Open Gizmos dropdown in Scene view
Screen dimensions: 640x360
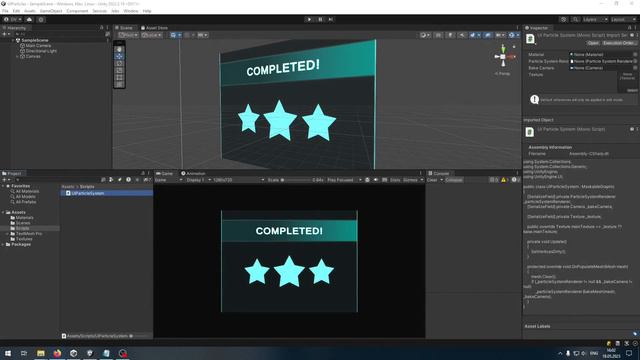pyautogui.click(x=513, y=35)
